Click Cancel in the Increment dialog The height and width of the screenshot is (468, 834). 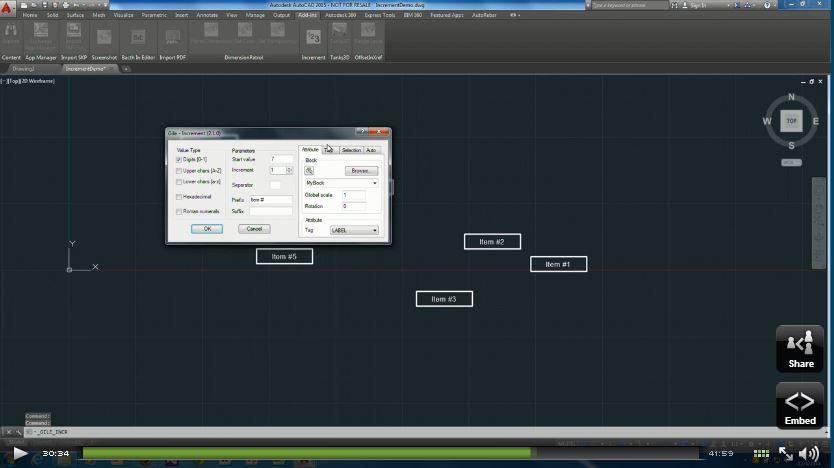pyautogui.click(x=254, y=229)
